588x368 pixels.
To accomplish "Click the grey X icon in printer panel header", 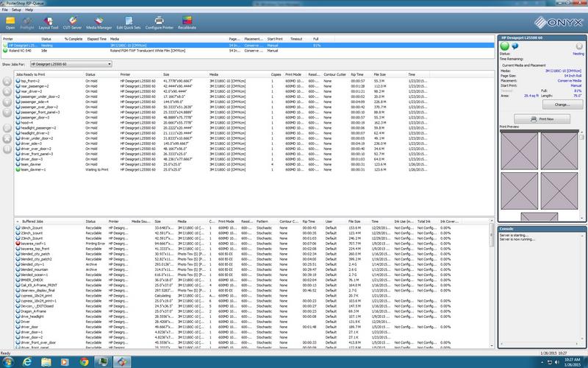I will tap(579, 46).
